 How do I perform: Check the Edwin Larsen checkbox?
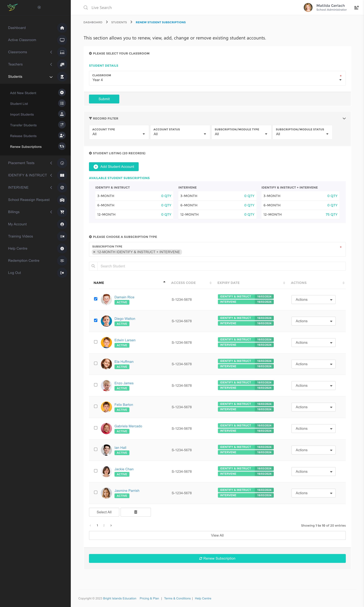(96, 342)
